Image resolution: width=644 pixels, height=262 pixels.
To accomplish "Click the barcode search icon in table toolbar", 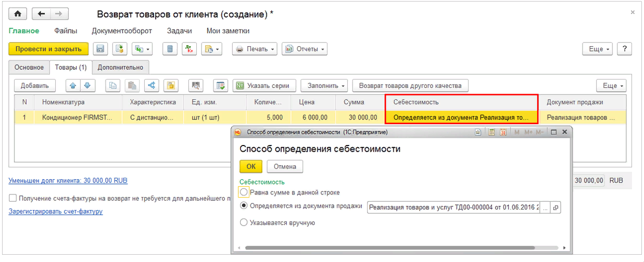I will pos(196,86).
